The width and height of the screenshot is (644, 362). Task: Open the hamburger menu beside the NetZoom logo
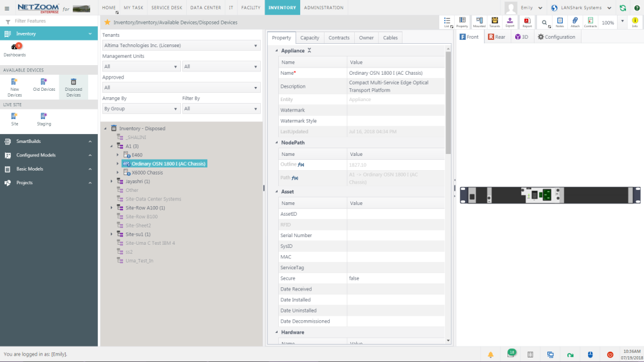click(x=6, y=8)
